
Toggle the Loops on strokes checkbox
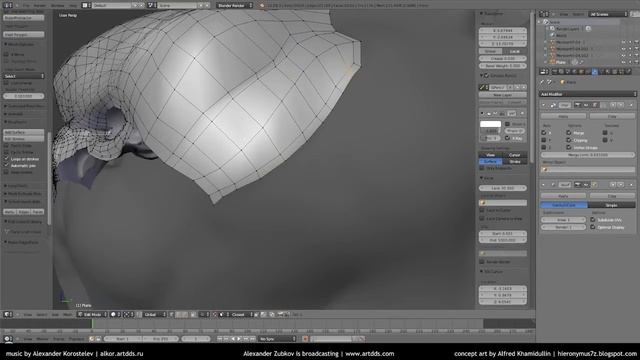pyautogui.click(x=6, y=159)
